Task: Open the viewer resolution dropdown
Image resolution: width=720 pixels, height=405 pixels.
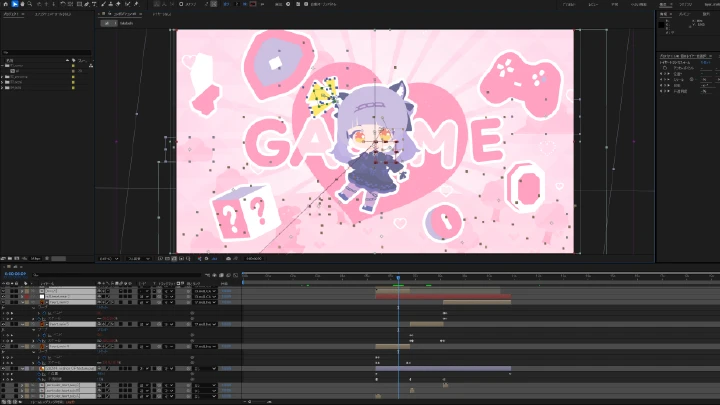Action: [138, 259]
